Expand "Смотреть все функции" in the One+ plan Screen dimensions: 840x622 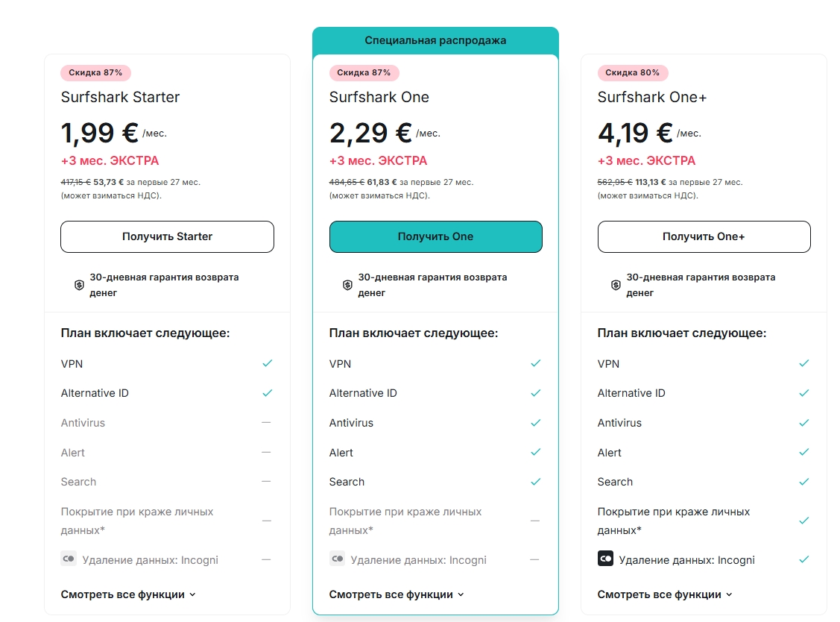click(x=665, y=594)
